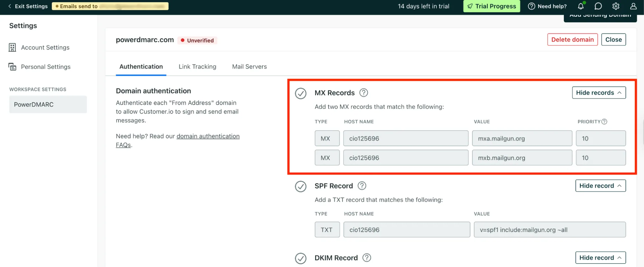
Task: Click the mxa.mailgun.org value field
Action: [522, 138]
